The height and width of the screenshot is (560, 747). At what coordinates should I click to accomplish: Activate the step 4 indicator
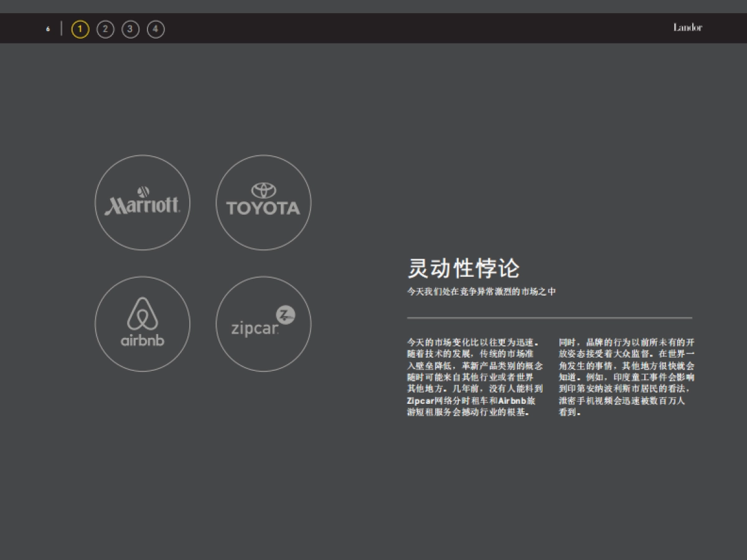point(156,28)
